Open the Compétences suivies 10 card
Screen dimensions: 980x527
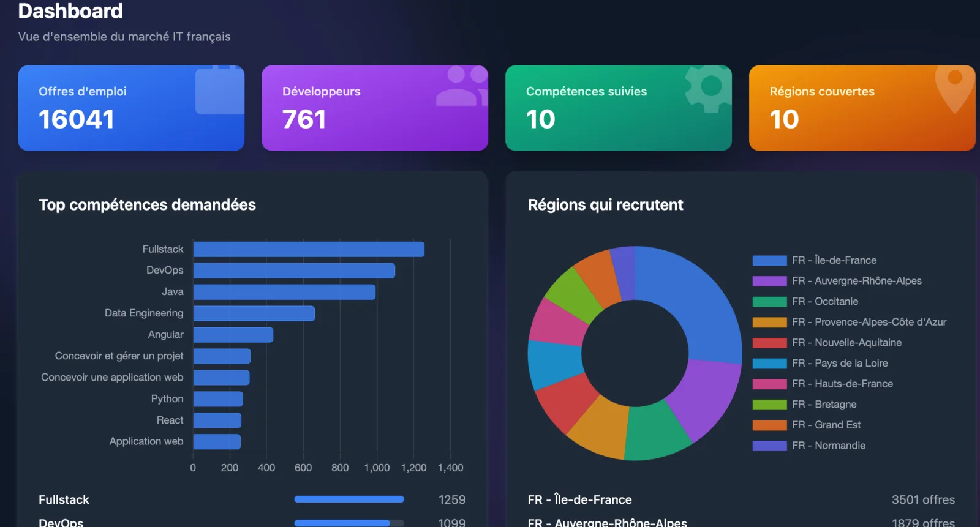pyautogui.click(x=619, y=108)
